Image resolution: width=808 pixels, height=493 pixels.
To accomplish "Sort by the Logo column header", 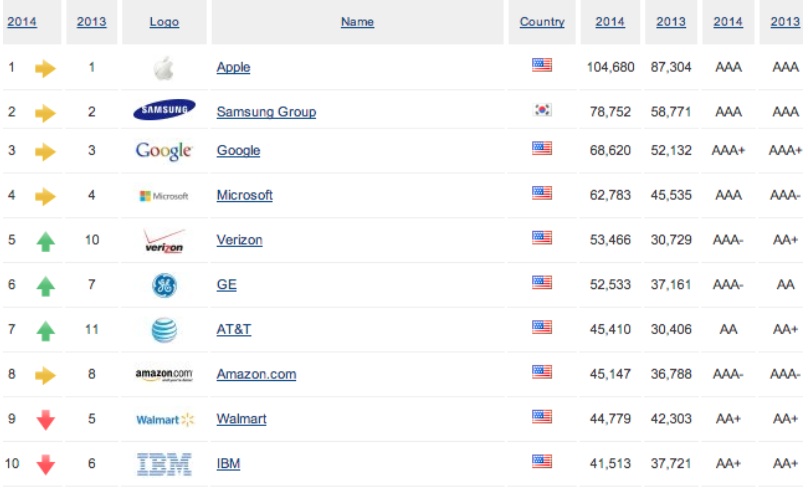I will (x=164, y=22).
